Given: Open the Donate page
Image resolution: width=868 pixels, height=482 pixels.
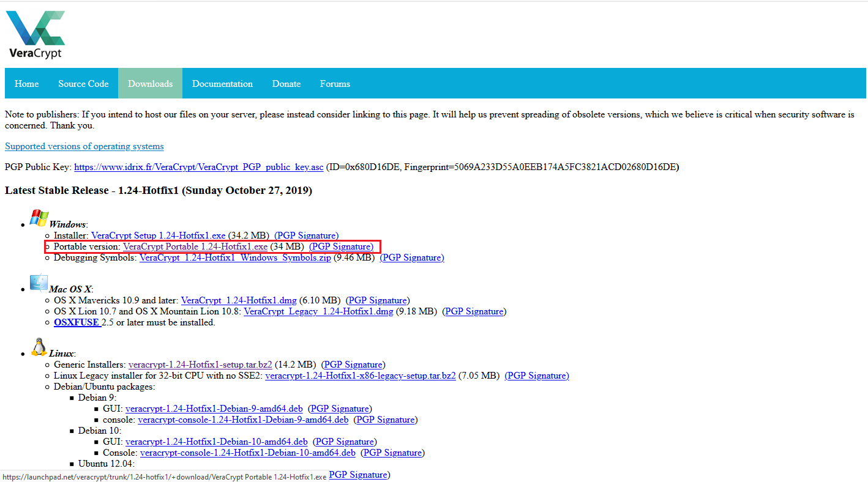Looking at the screenshot, I should [286, 84].
